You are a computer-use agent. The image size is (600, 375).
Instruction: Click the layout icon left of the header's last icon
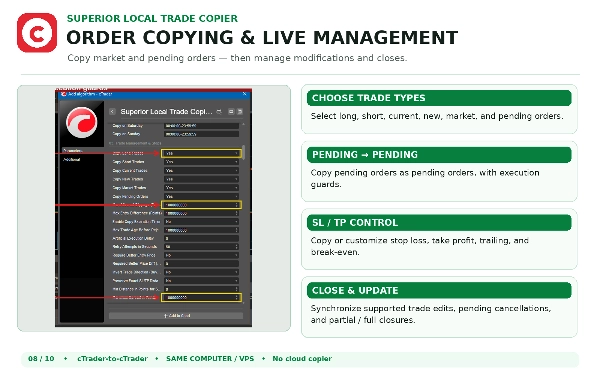point(231,111)
